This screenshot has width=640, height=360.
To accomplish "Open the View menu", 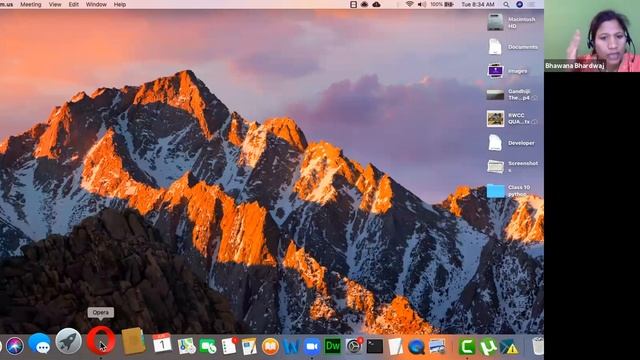I will click(55, 4).
